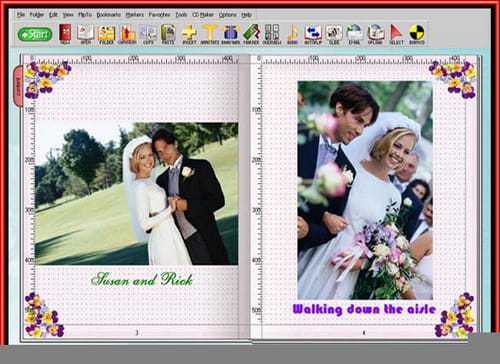Click the Slide show icon
The height and width of the screenshot is (364, 500).
[334, 34]
